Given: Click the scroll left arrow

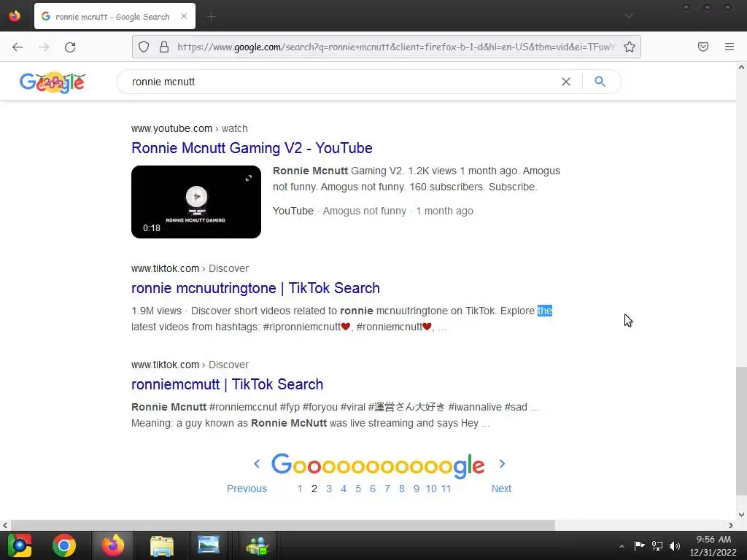Looking at the screenshot, I should (x=5, y=525).
